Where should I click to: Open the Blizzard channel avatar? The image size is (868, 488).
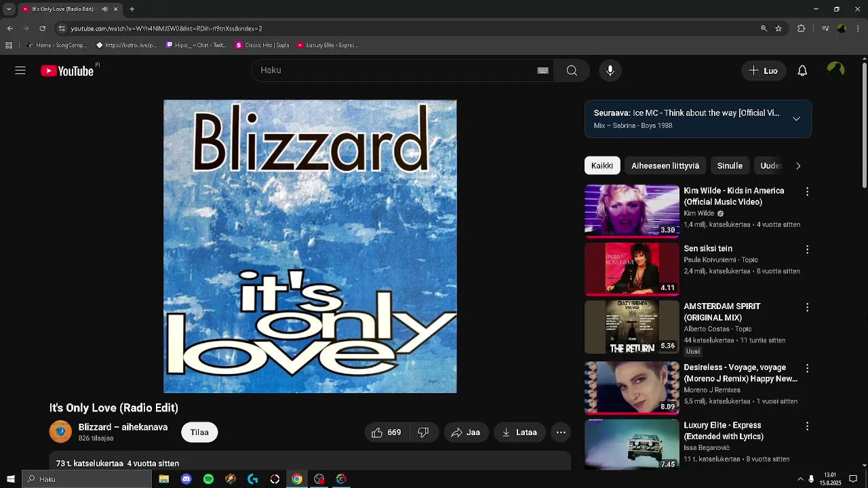tap(60, 432)
